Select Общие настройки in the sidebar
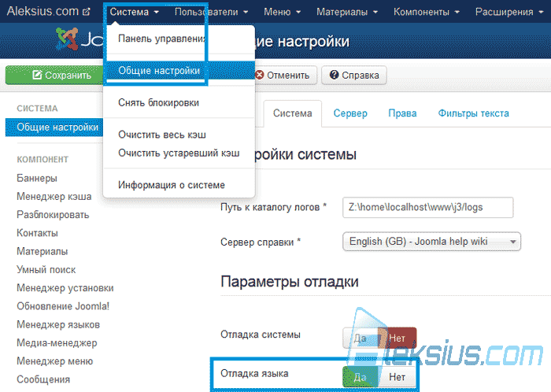This screenshot has height=392, width=551. click(54, 128)
